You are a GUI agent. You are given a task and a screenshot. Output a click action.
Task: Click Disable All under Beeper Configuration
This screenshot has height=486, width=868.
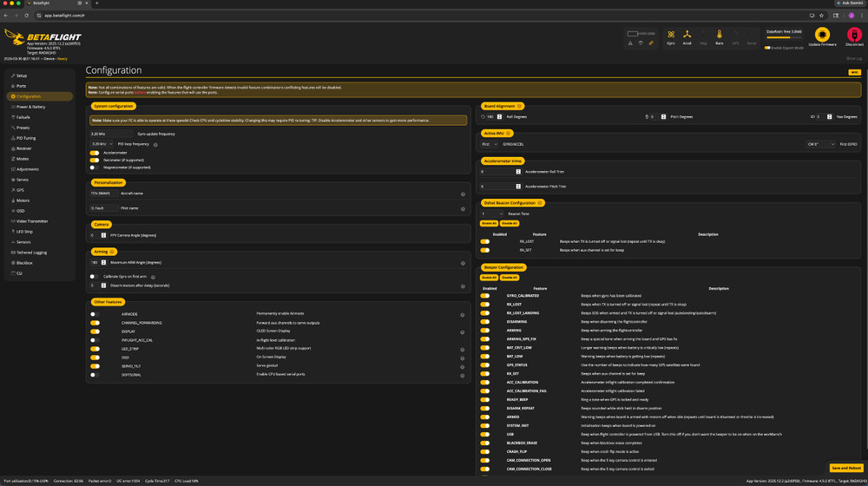pyautogui.click(x=510, y=278)
